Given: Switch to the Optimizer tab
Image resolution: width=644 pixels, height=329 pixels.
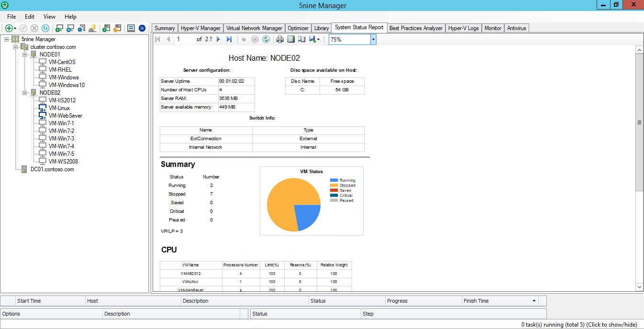Looking at the screenshot, I should tap(298, 28).
